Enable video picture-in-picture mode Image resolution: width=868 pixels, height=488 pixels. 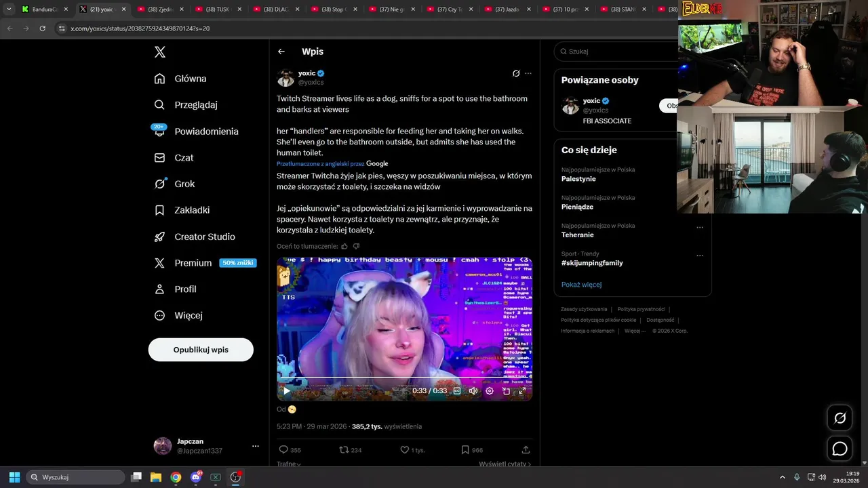(x=506, y=391)
